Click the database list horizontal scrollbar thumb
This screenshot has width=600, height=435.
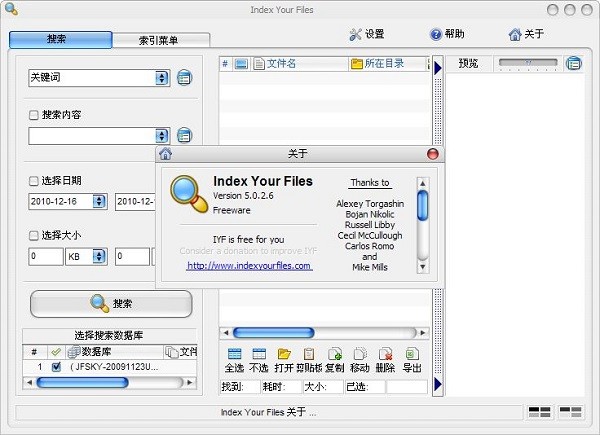click(x=82, y=382)
